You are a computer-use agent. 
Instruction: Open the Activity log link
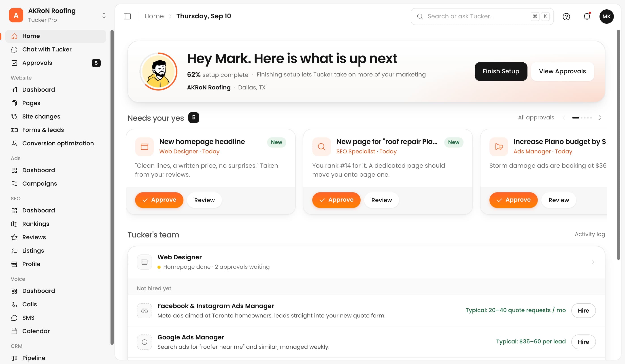[x=590, y=234]
